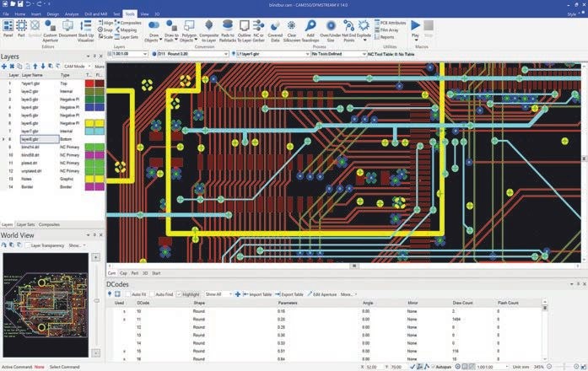Open the No Tools Defined dropdown
Viewport: 588px width, 371px height.
338,54
